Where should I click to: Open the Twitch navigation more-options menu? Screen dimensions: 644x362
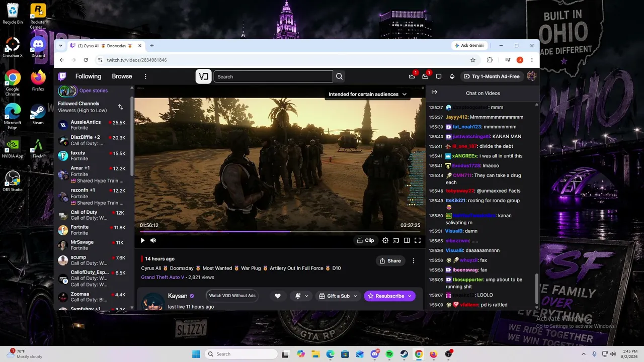[145, 76]
